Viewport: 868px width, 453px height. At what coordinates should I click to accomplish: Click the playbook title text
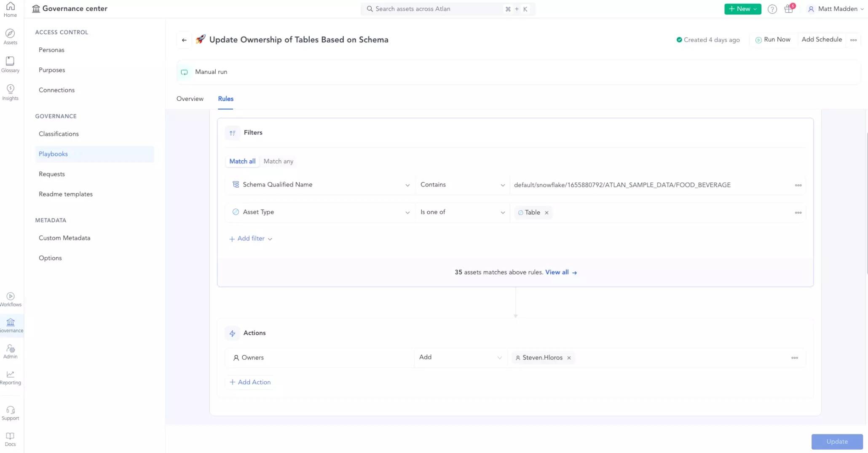click(x=299, y=40)
